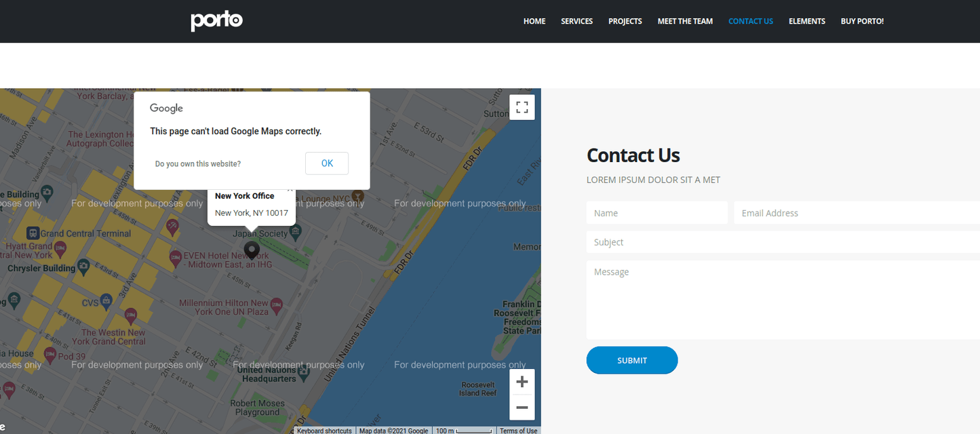Zoom in on the map
The image size is (980, 434).
coord(522,382)
